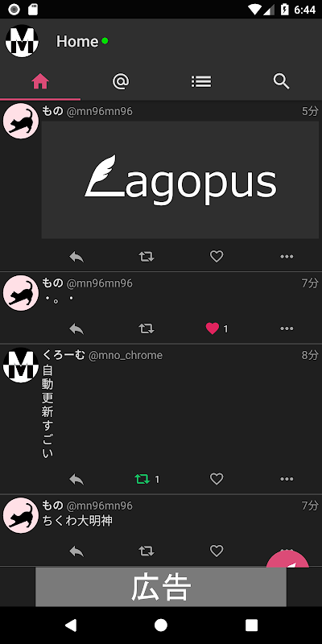Screen dimensions: 322x644
Task: Retweet the Lagopus image tweet
Action: coord(147,257)
